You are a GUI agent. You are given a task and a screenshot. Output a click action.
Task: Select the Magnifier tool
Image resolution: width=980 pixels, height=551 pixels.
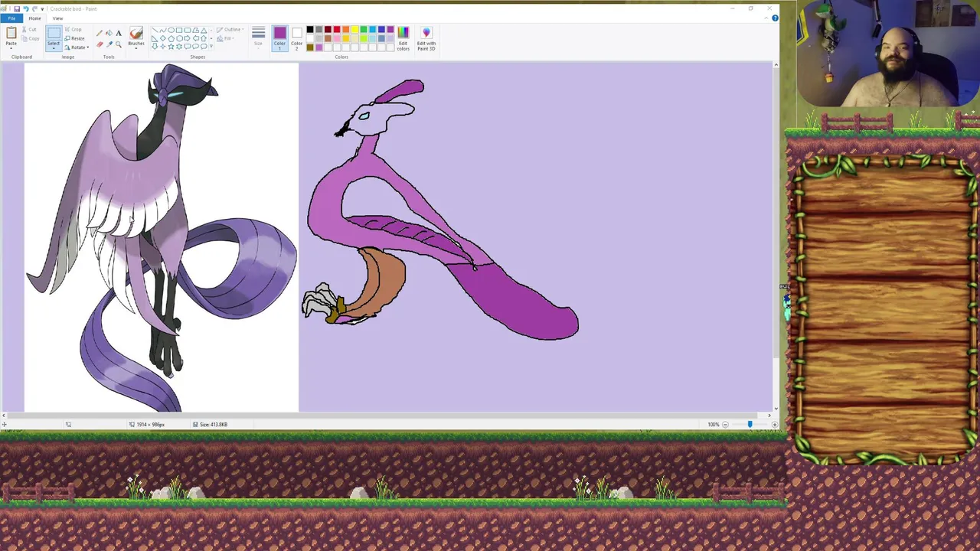[x=119, y=44]
